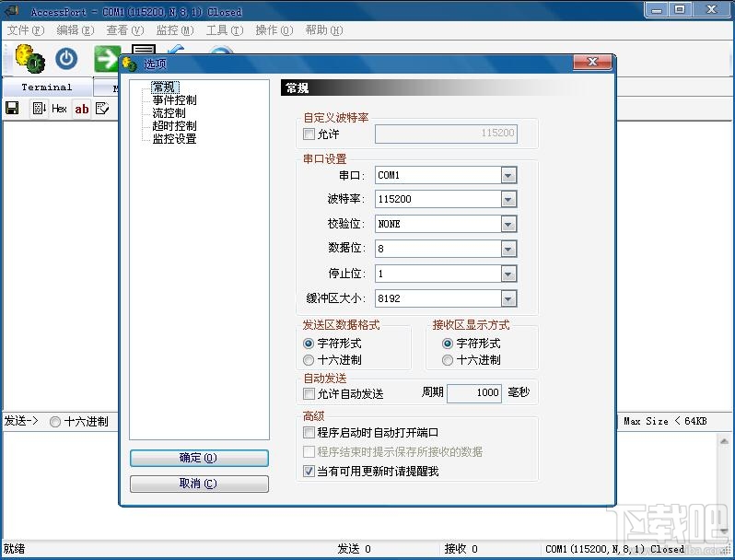Screen dimensions: 735x560
Task: Click the 取消(C) button
Action: click(x=199, y=484)
